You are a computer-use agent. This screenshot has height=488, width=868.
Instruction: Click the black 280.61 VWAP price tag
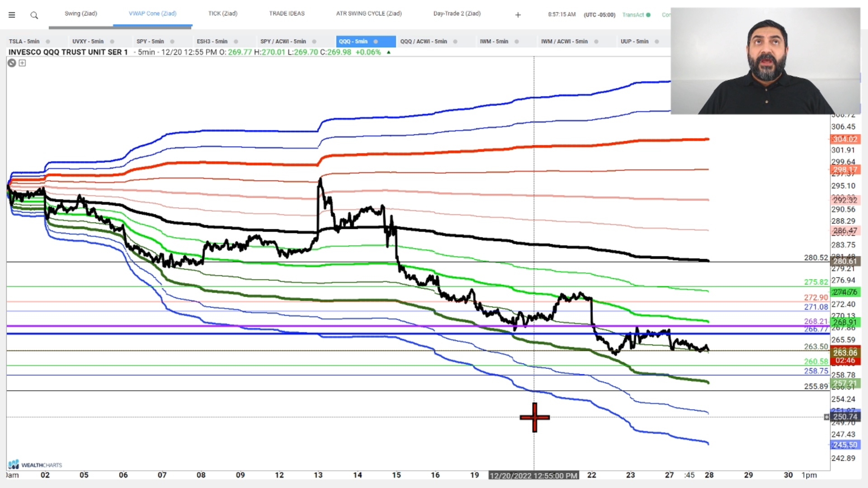point(845,261)
